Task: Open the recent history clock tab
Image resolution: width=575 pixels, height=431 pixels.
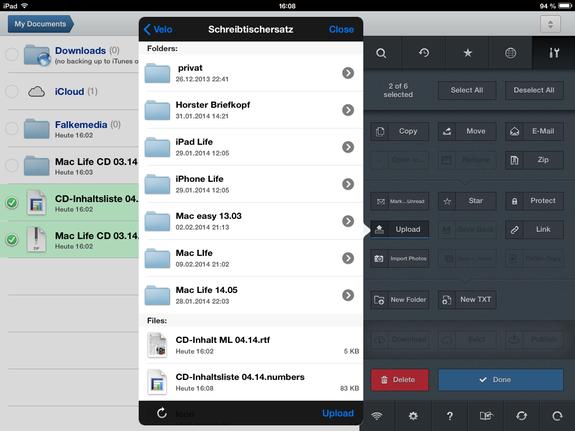Action: [424, 54]
